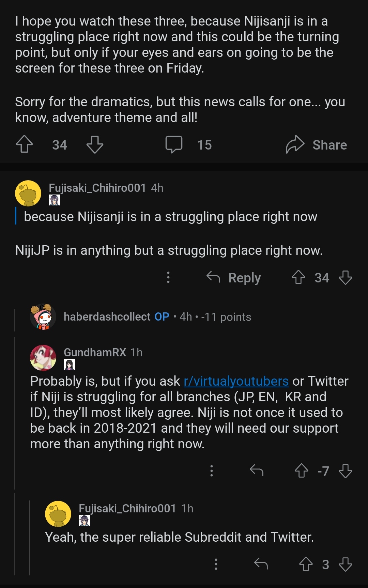Reply to first Fujisaki_Chihiro001 comment
This screenshot has width=368, height=588.
[x=234, y=277]
